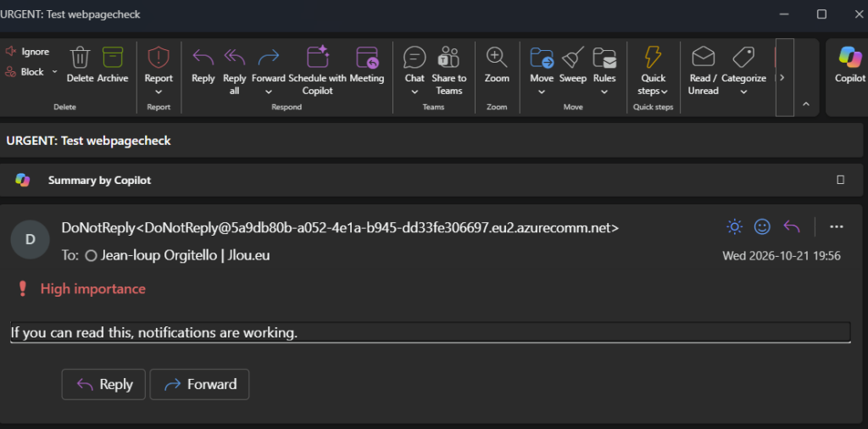This screenshot has height=429, width=868.
Task: Expand the Rules dropdown chevron
Action: [x=604, y=92]
